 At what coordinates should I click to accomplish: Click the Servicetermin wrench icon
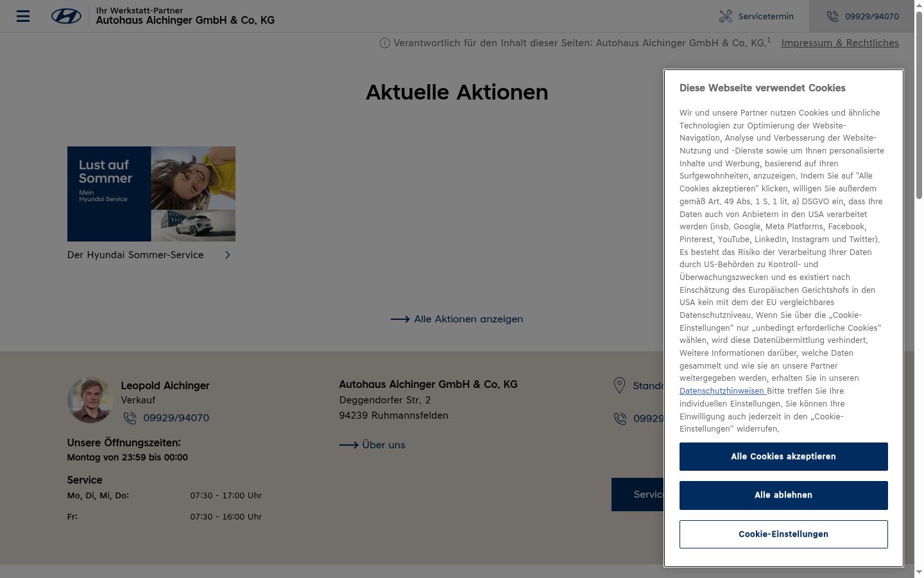[726, 16]
